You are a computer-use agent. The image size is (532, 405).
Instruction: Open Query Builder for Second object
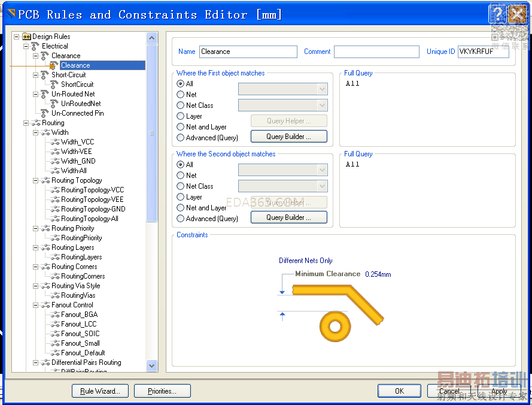click(x=288, y=217)
